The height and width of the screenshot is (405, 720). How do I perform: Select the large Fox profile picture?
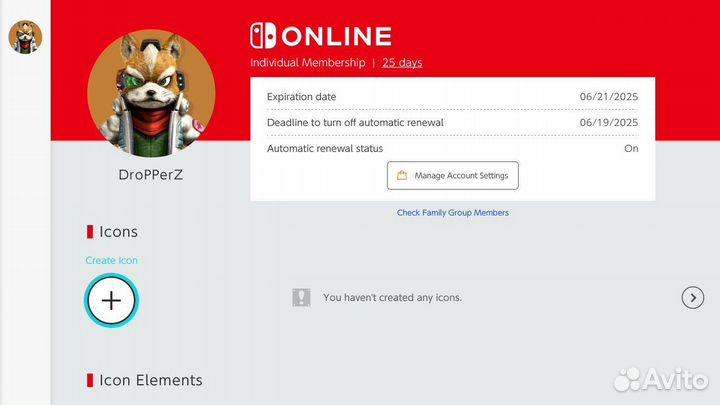click(151, 93)
